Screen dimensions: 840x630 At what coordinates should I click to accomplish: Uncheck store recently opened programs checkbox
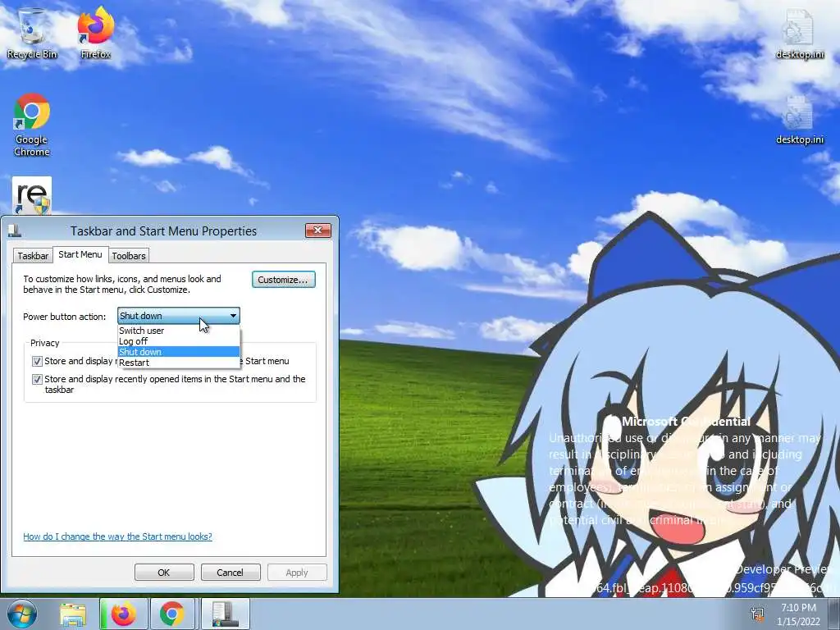click(37, 361)
